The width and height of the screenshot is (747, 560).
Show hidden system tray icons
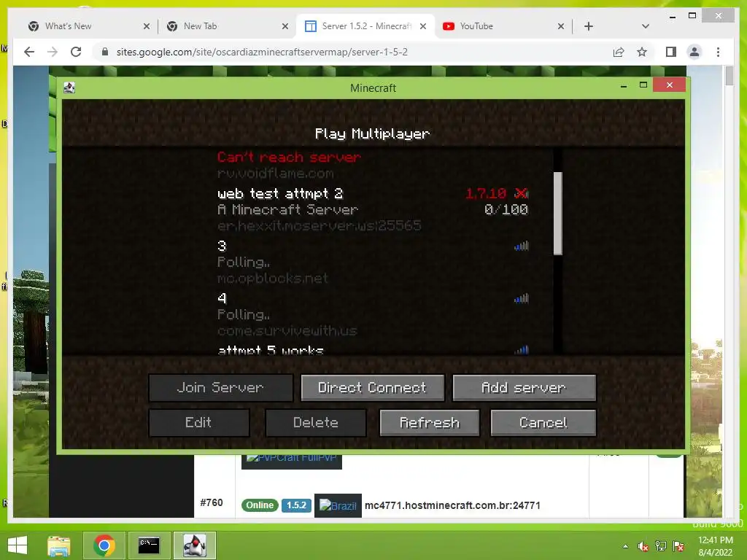[625, 546]
